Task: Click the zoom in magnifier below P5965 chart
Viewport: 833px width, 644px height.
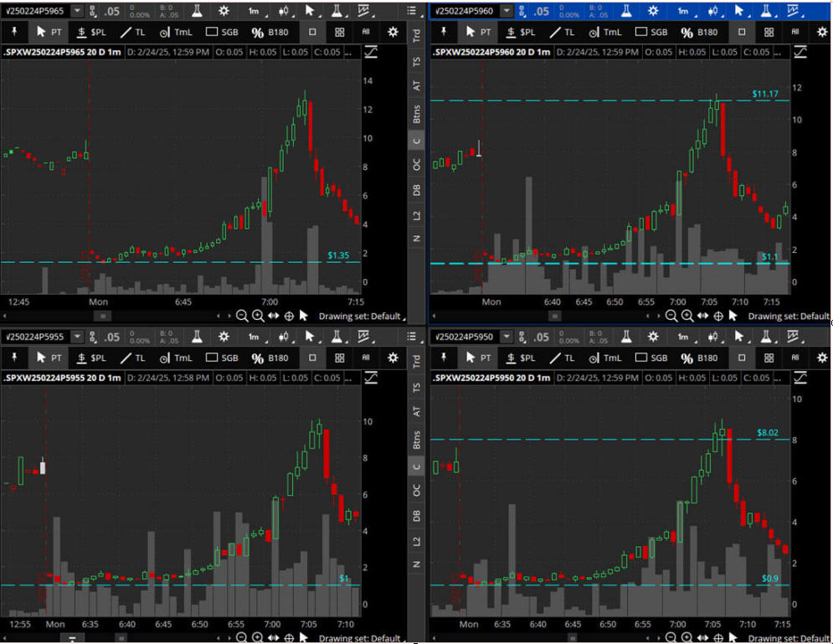Action: pyautogui.click(x=258, y=317)
